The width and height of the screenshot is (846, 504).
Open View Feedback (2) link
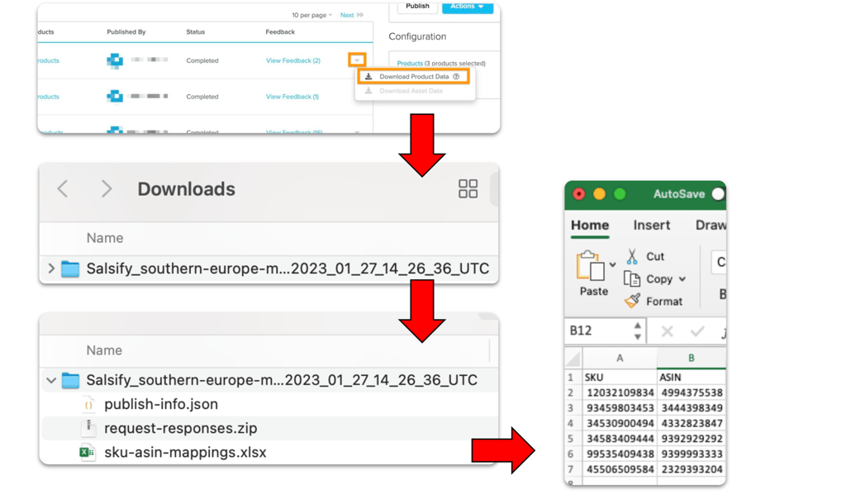[x=293, y=60]
